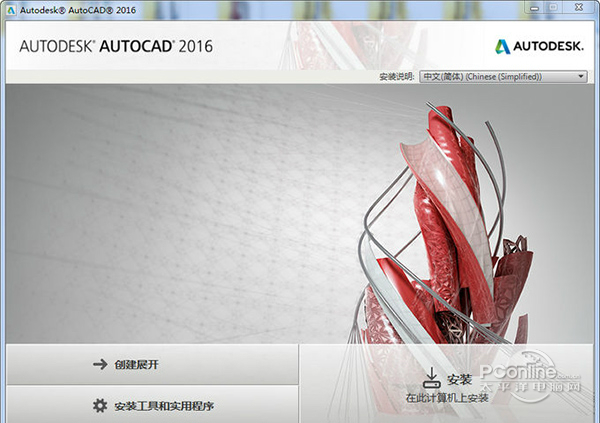Click the arrow icon beside 创建展开
This screenshot has height=423, width=600.
coord(100,364)
